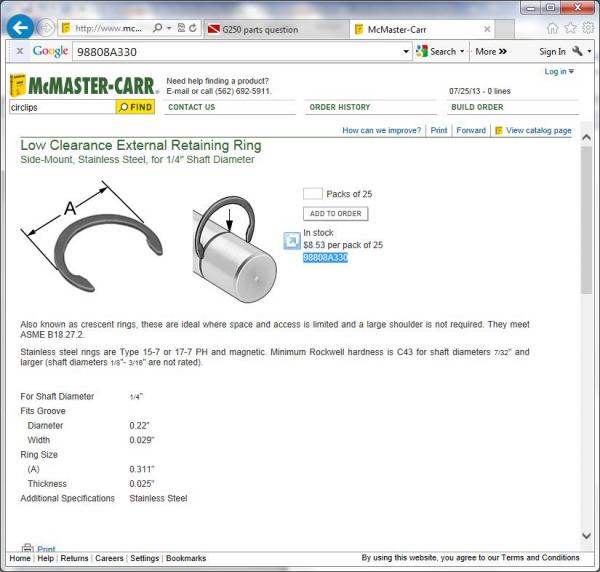The image size is (600, 572).
Task: Open the ORDER HISTORY menu
Action: tap(340, 107)
